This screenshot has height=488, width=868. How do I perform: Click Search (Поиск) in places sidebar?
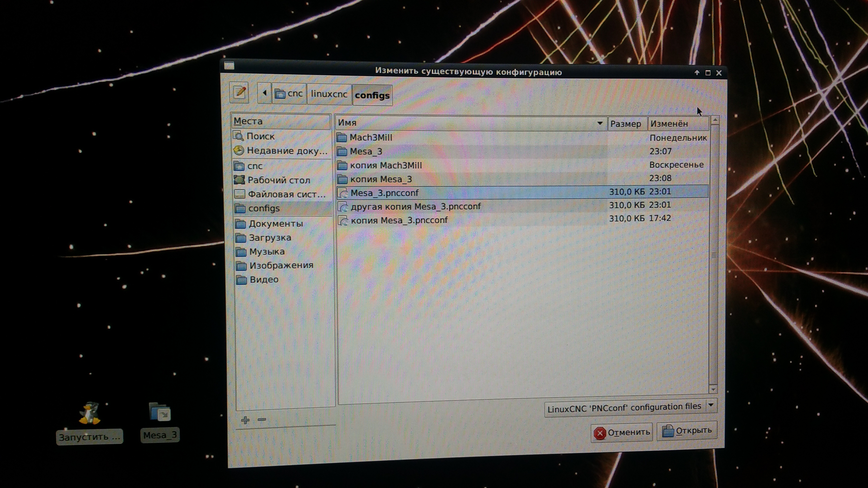[x=260, y=136]
